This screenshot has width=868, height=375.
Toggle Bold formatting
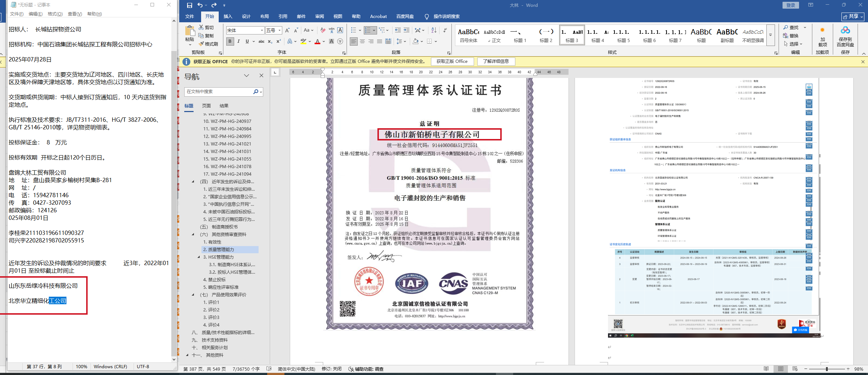(230, 42)
